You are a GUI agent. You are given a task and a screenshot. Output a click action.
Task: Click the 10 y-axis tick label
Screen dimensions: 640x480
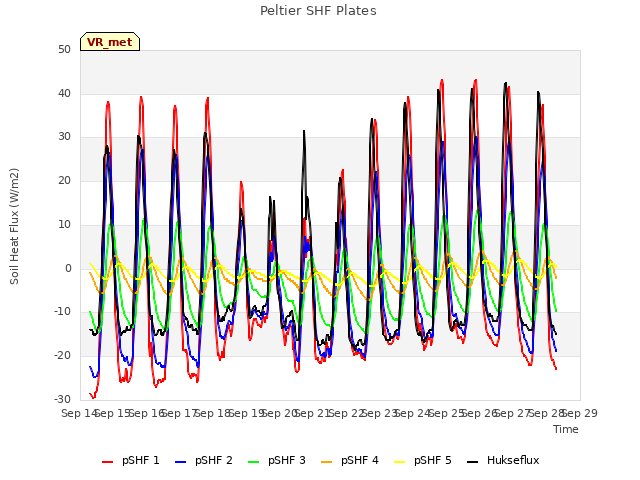(x=64, y=224)
